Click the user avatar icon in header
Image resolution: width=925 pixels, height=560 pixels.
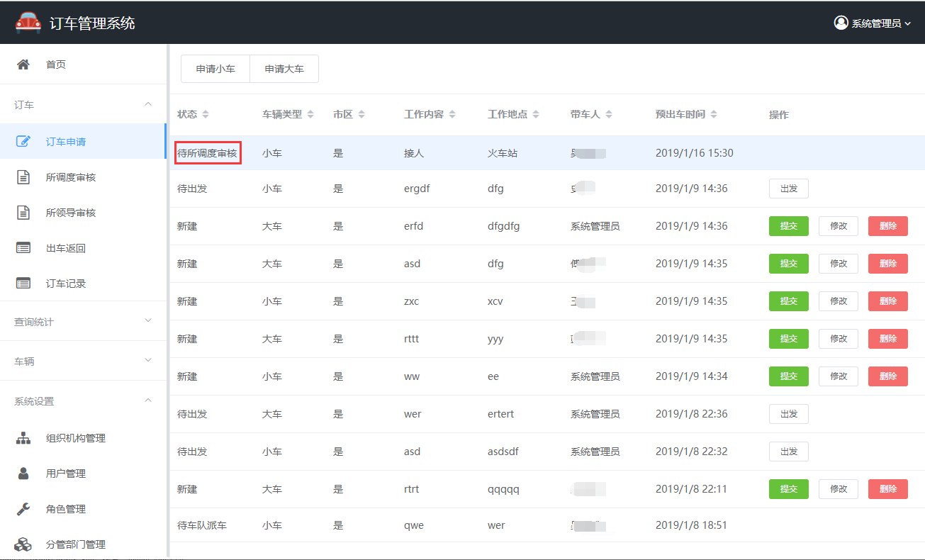click(x=841, y=23)
